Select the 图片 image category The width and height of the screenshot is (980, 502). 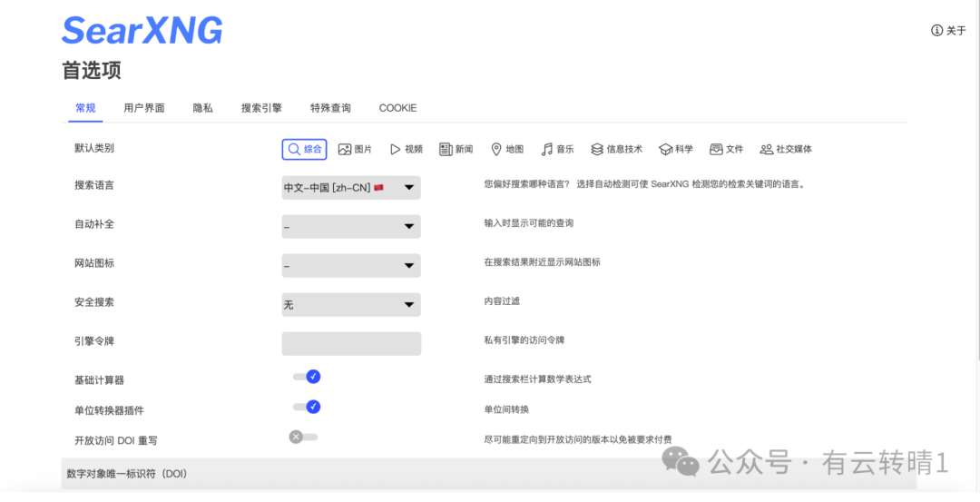pyautogui.click(x=355, y=150)
